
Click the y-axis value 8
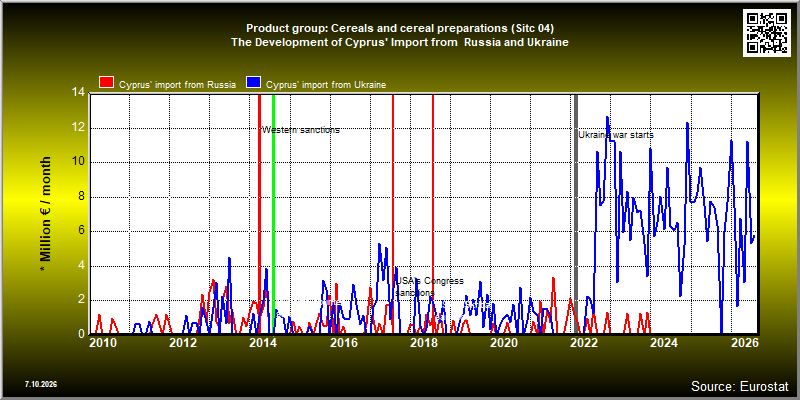point(82,197)
